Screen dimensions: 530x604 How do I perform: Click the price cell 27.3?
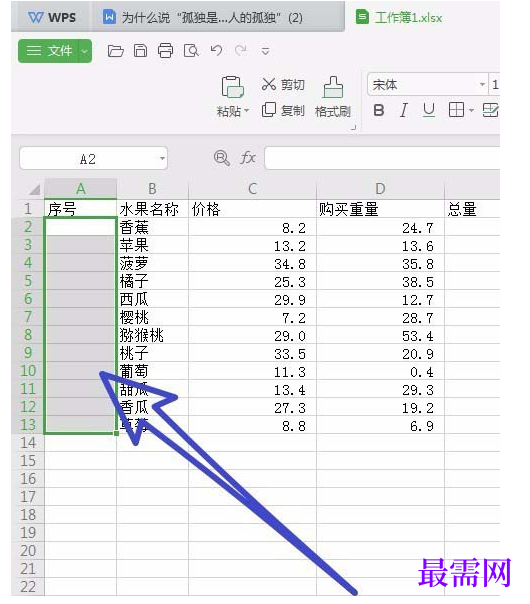pyautogui.click(x=252, y=407)
